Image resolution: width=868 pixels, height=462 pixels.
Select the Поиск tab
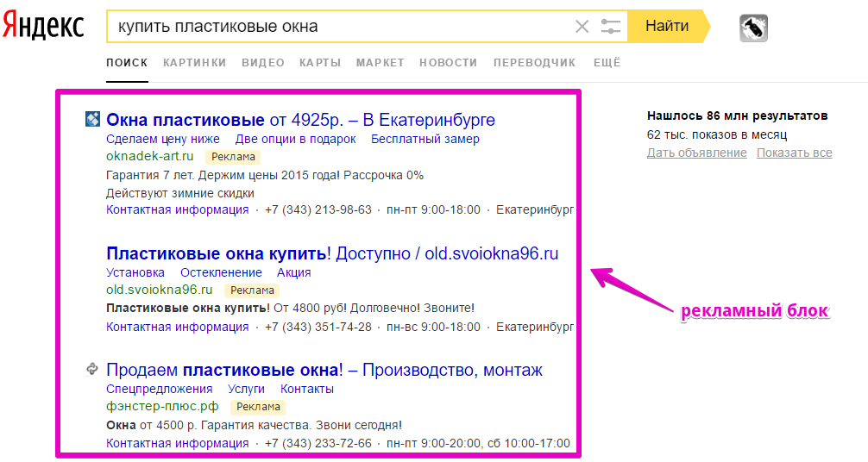coord(127,63)
